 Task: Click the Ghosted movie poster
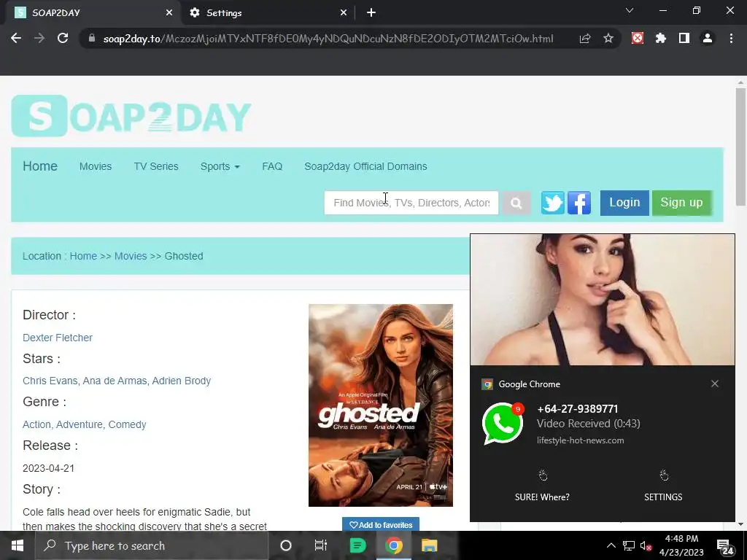coord(381,405)
